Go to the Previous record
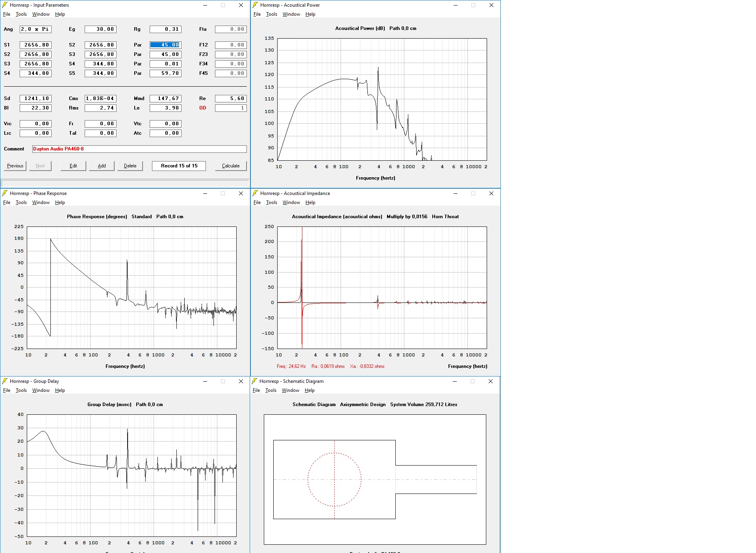Image resolution: width=756 pixels, height=553 pixels. click(x=15, y=166)
